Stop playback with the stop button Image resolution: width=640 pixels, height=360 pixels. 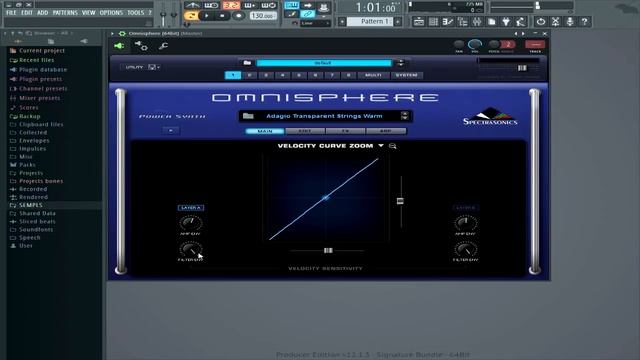pyautogui.click(x=222, y=16)
